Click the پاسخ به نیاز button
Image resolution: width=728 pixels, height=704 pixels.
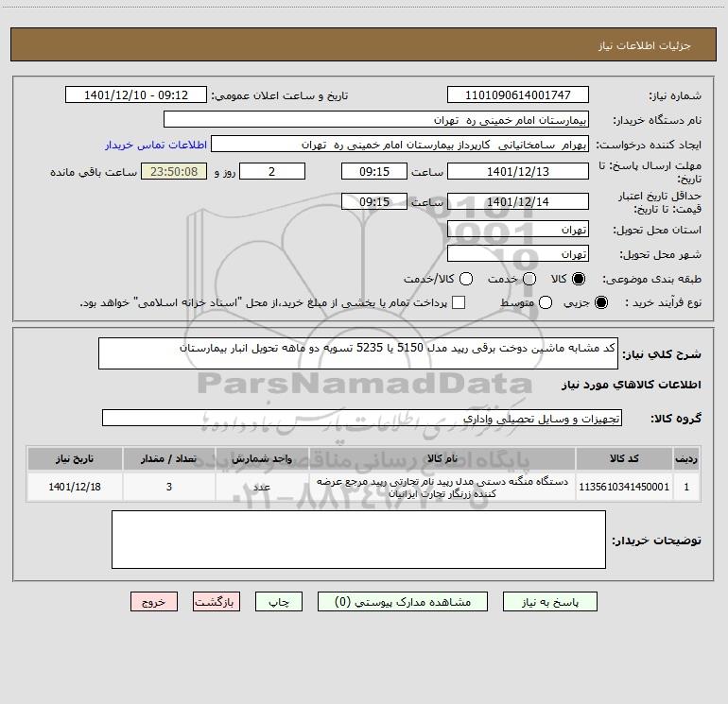pyautogui.click(x=549, y=602)
